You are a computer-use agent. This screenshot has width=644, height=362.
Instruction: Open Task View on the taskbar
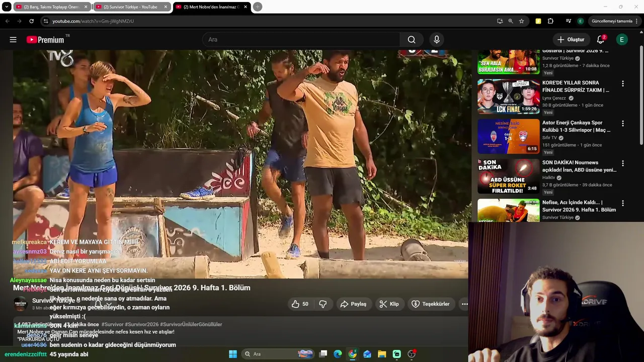click(324, 354)
